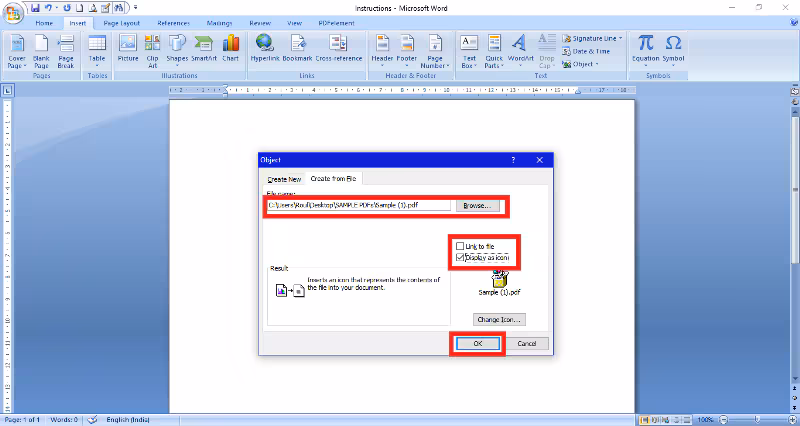Viewport: 800px width, 426px height.
Task: Click the File name input field
Action: (x=359, y=206)
